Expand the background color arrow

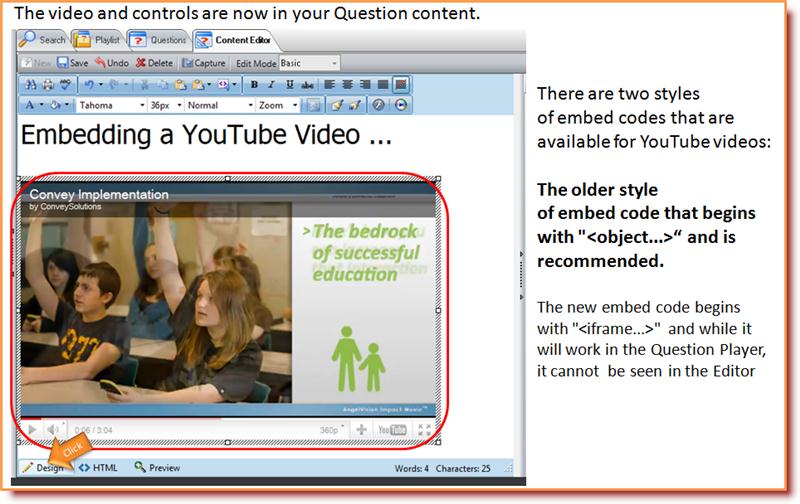point(67,105)
